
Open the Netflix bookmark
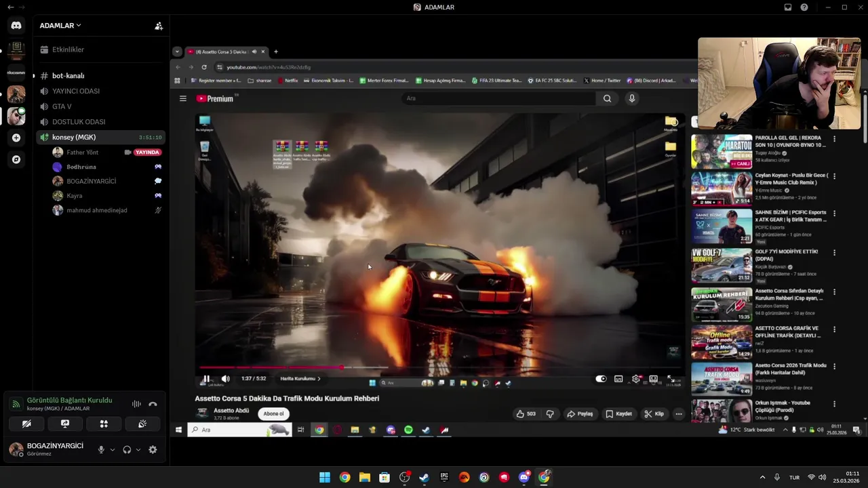click(288, 81)
